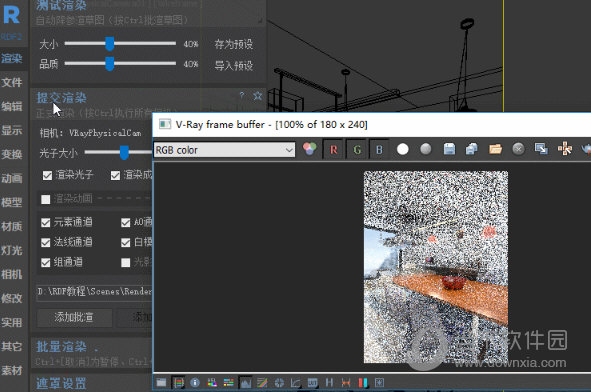This screenshot has width=591, height=392.
Task: Toggle the green channel button
Action: point(357,150)
